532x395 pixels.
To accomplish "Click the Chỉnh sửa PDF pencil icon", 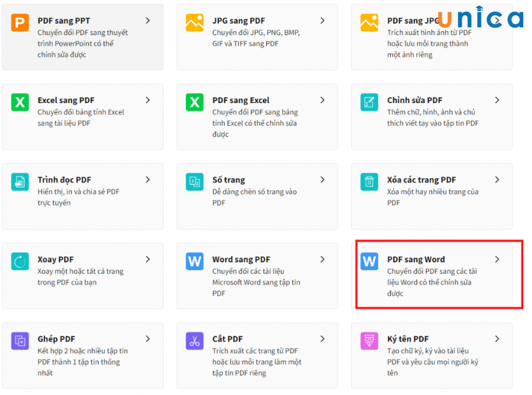I will click(368, 100).
